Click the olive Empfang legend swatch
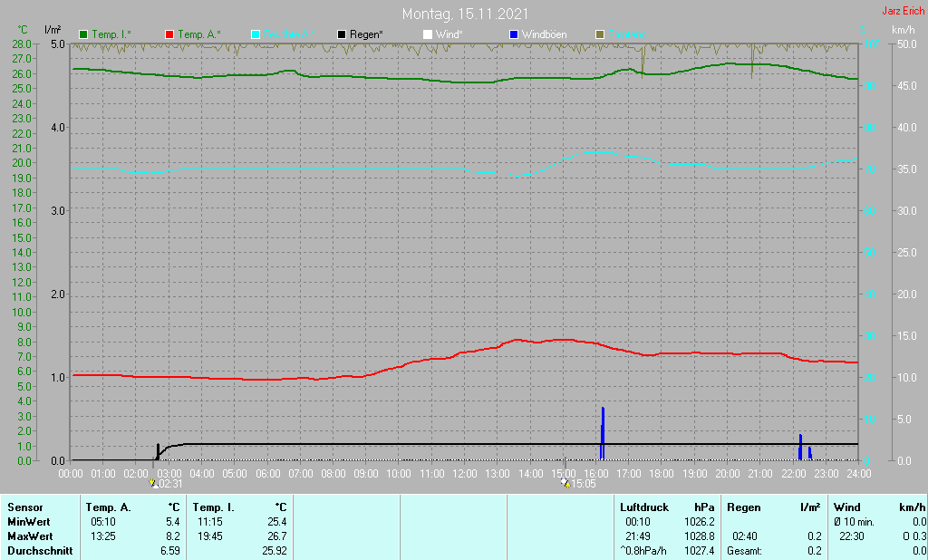Image resolution: width=928 pixels, height=560 pixels. [x=600, y=35]
